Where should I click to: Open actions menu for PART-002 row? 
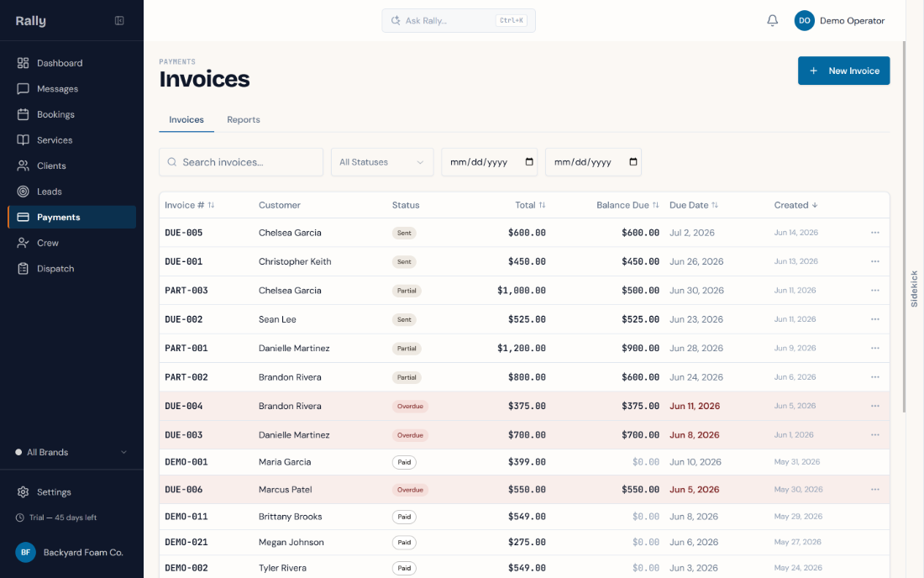click(874, 377)
